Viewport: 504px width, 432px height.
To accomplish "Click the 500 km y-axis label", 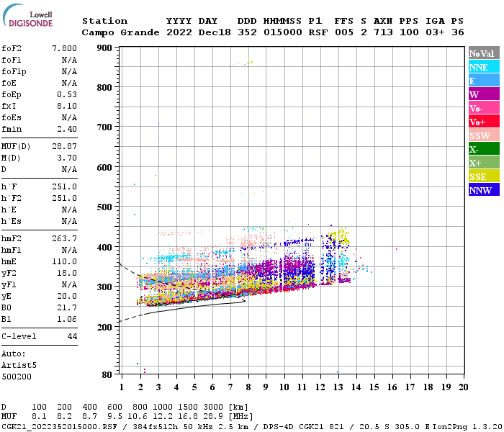I will coord(104,207).
